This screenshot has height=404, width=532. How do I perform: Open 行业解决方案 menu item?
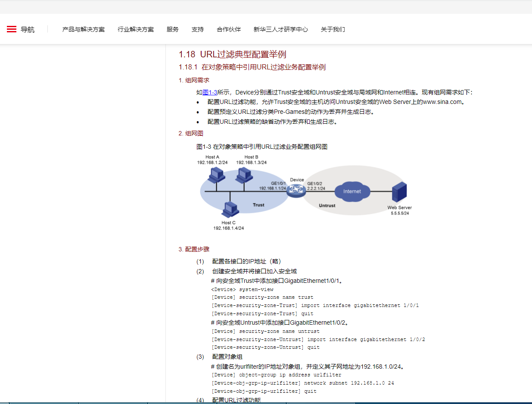136,30
